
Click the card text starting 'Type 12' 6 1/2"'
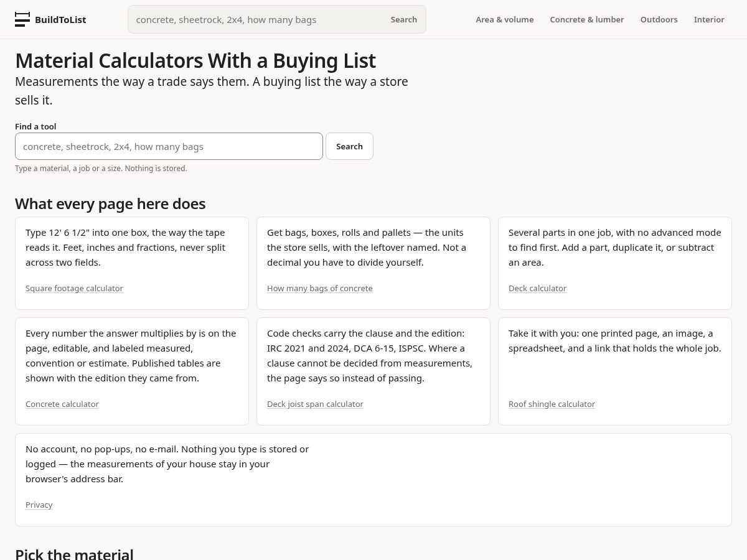[125, 247]
